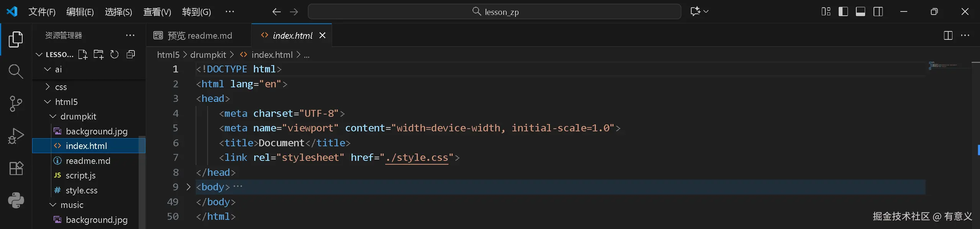Unfold the collapsed body tag

(188, 187)
